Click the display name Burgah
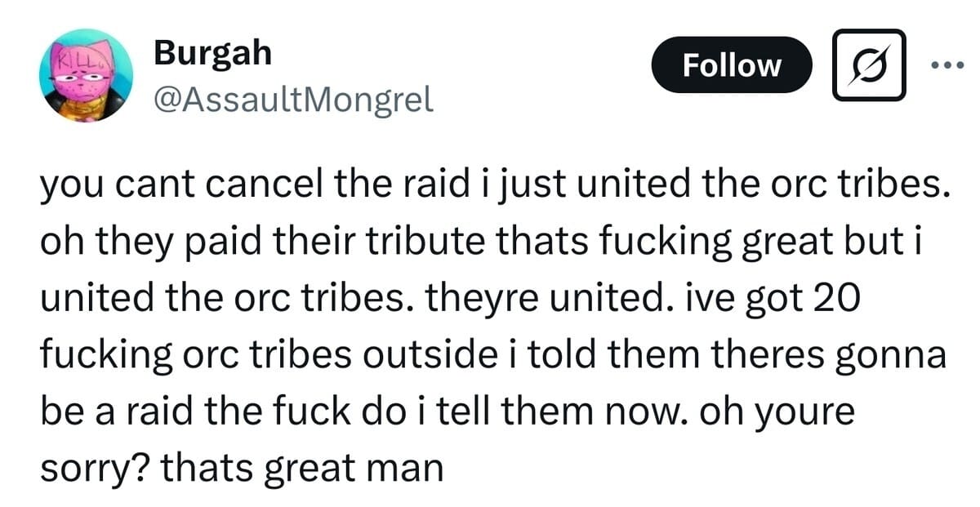Screen dimensions: 980x507 pos(212,54)
